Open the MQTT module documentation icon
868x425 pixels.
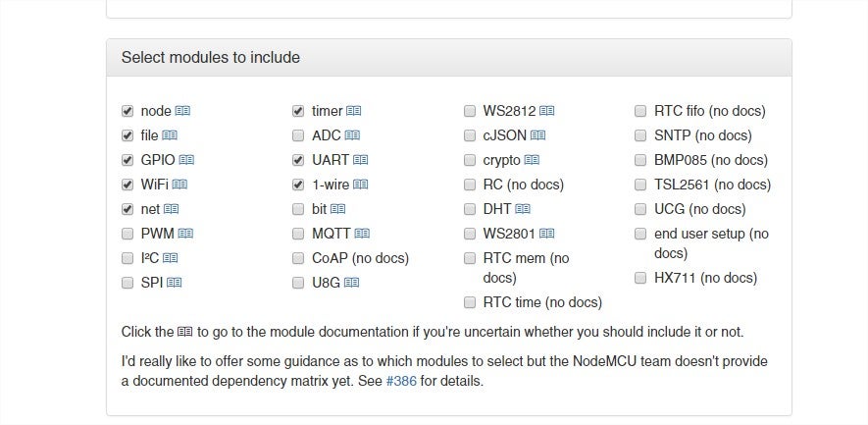tap(362, 234)
